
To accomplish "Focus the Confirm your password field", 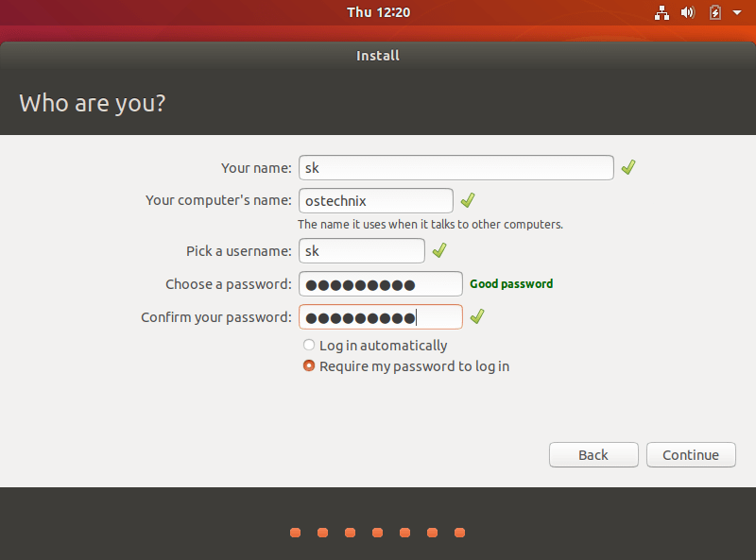I will [381, 317].
